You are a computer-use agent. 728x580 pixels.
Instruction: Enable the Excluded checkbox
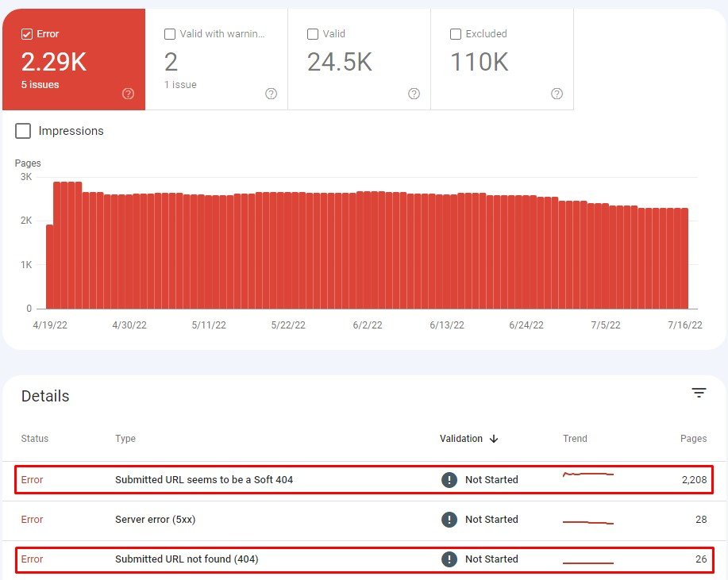[456, 34]
